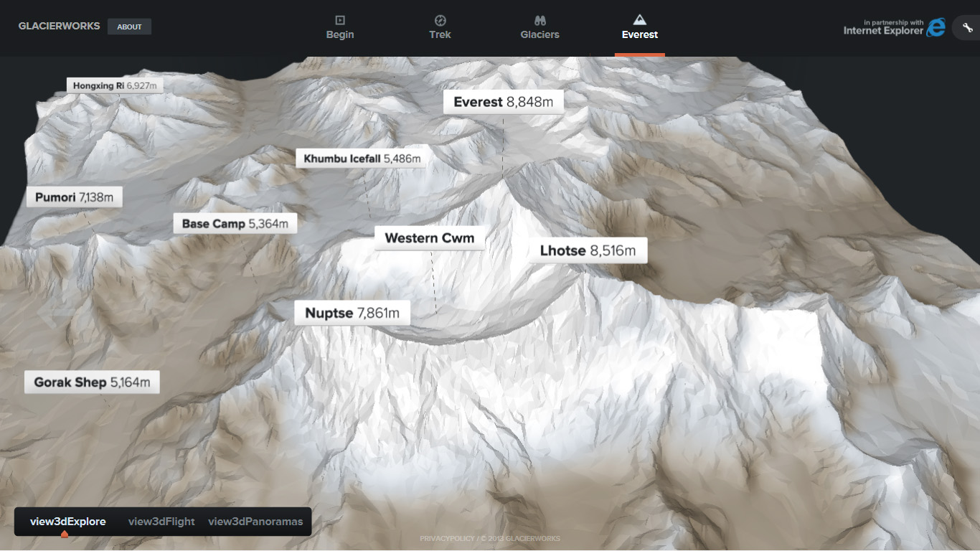Click the Begin icon in navigation
980x551 pixels.
(340, 20)
